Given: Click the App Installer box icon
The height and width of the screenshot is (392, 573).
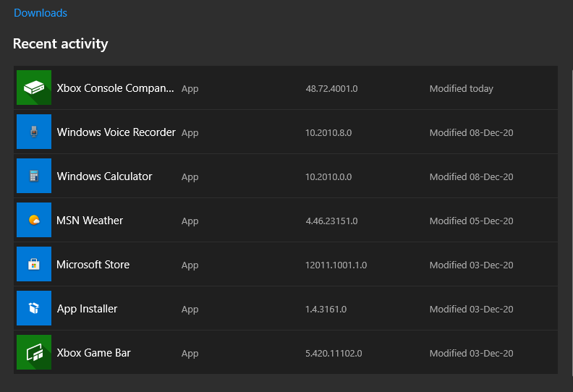Looking at the screenshot, I should pyautogui.click(x=34, y=309).
